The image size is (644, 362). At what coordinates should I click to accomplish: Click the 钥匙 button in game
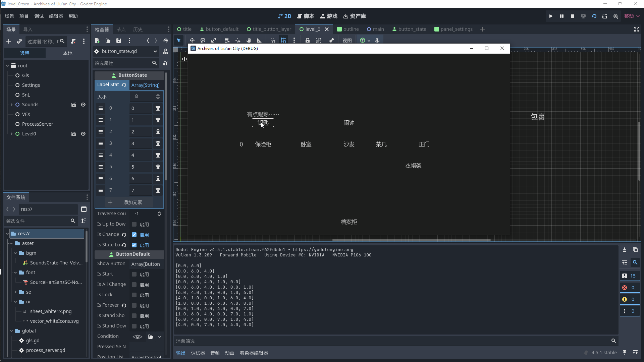tap(263, 123)
